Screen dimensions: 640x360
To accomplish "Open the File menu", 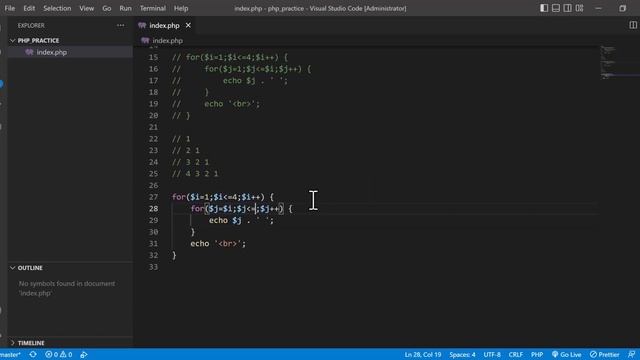I will pos(10,8).
